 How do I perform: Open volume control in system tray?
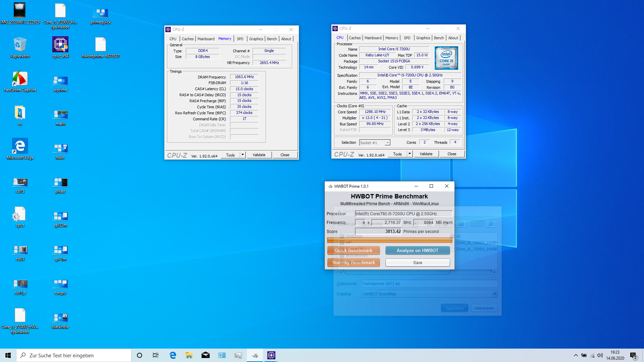pos(600,355)
